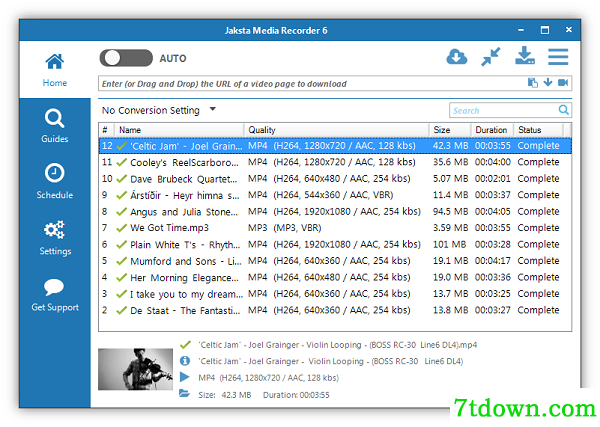Screen dimensions: 600x427
Task: Click the 00:02:01 duration cell
Action: tap(492, 179)
